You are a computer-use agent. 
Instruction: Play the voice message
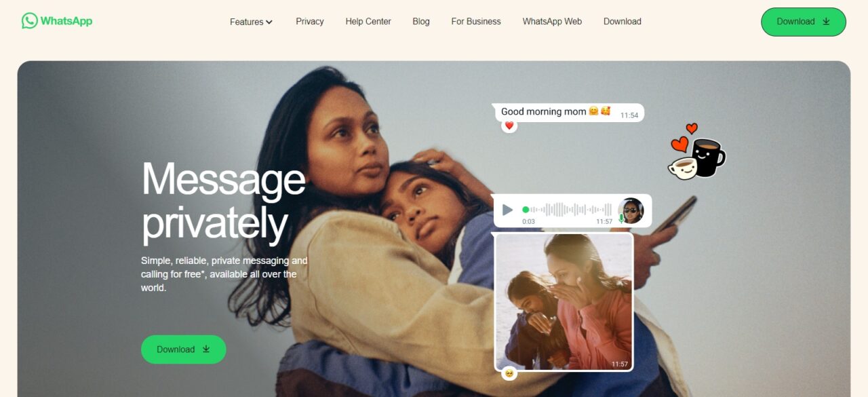[x=507, y=210]
